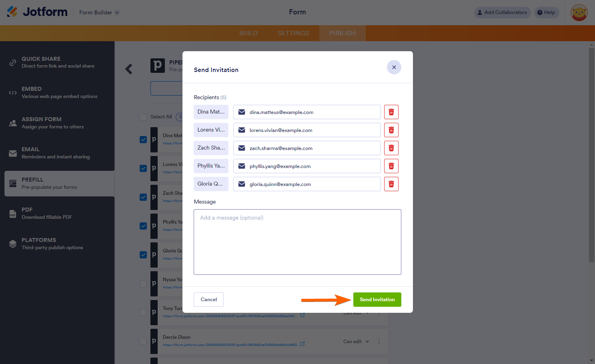Screen dimensions: 595x364
Task: Delete zach.sharma@example.com recipient row
Action: point(391,148)
